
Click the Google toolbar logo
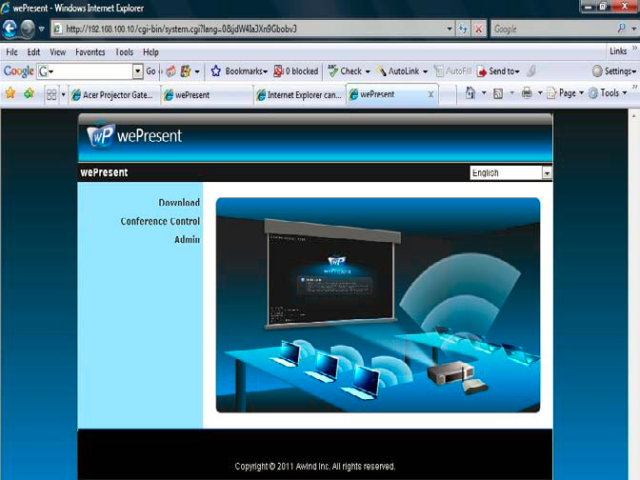coord(18,71)
